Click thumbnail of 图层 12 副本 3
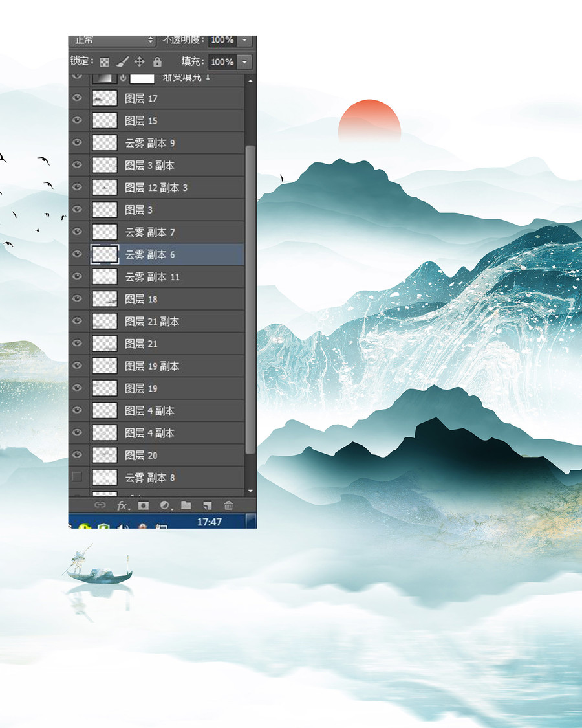 point(104,188)
